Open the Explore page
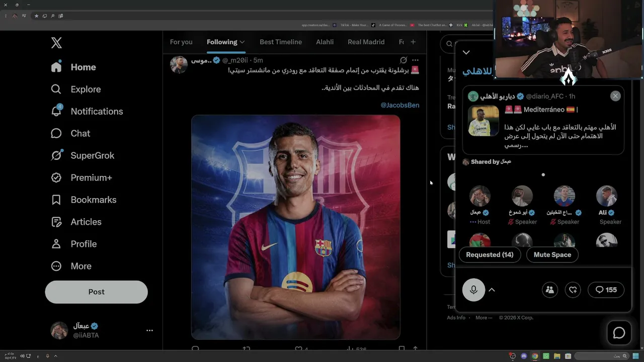 [76, 89]
